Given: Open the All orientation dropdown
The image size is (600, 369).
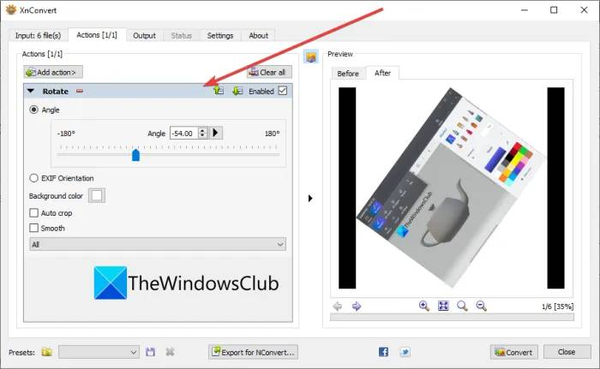Looking at the screenshot, I should click(158, 244).
